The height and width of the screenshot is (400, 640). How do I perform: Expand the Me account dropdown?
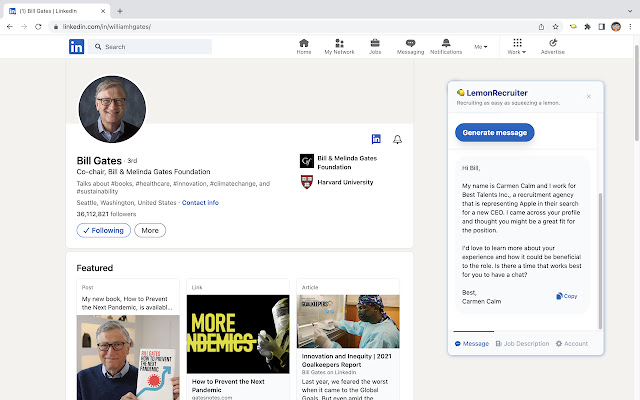(481, 46)
